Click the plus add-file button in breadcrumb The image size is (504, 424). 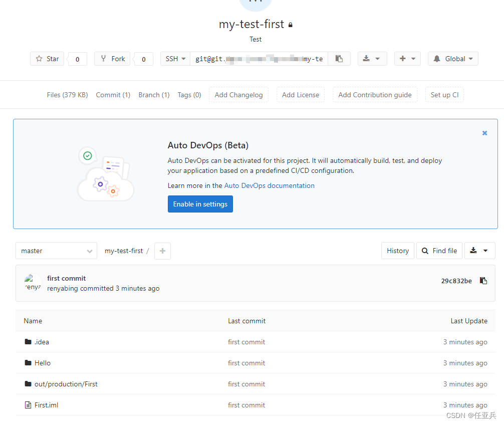163,251
